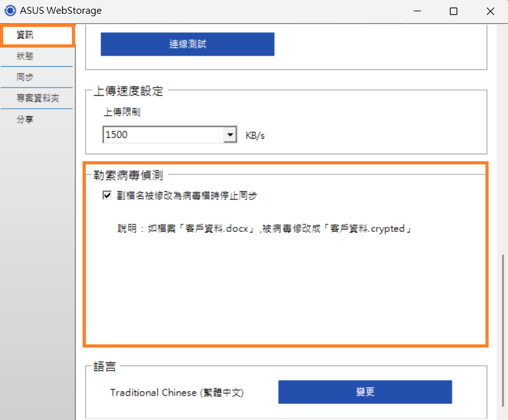Click the ASUS WebStorage logo icon

click(x=10, y=11)
